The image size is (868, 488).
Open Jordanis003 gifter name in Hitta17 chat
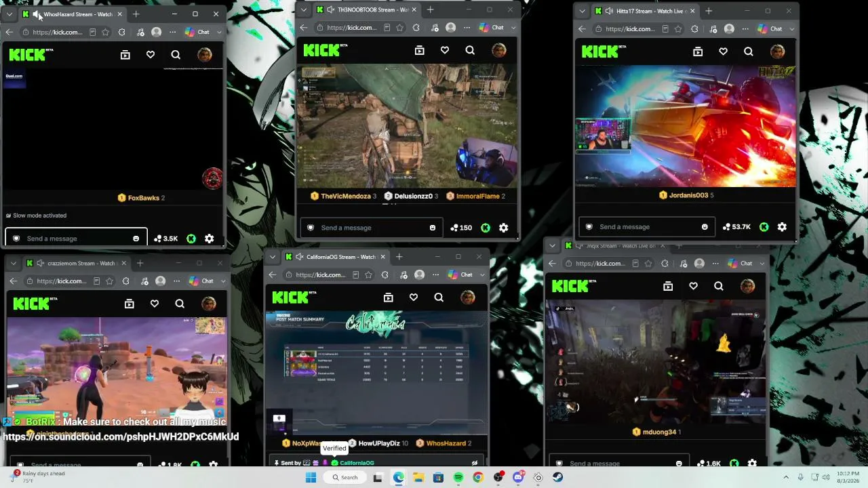[x=688, y=195]
